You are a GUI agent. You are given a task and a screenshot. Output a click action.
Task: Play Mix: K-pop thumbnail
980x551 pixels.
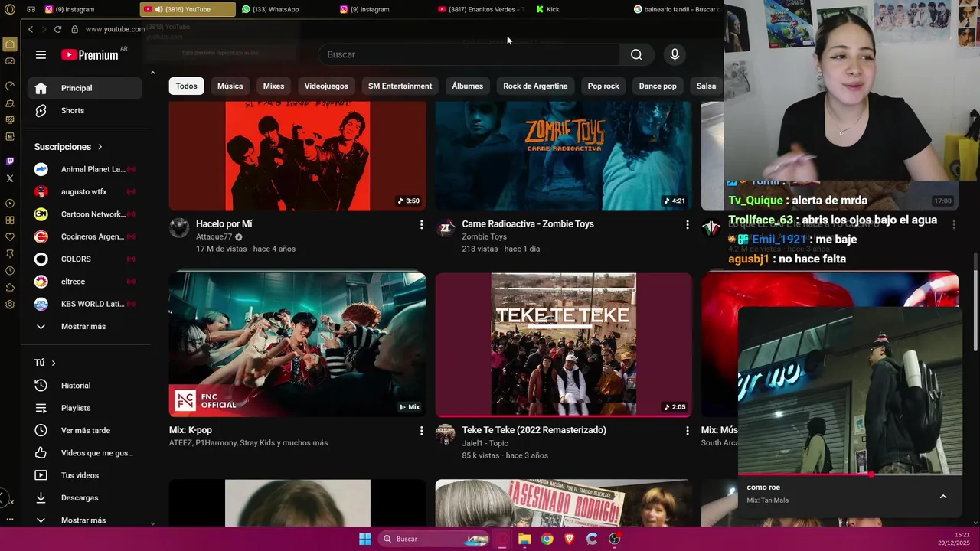pyautogui.click(x=298, y=344)
